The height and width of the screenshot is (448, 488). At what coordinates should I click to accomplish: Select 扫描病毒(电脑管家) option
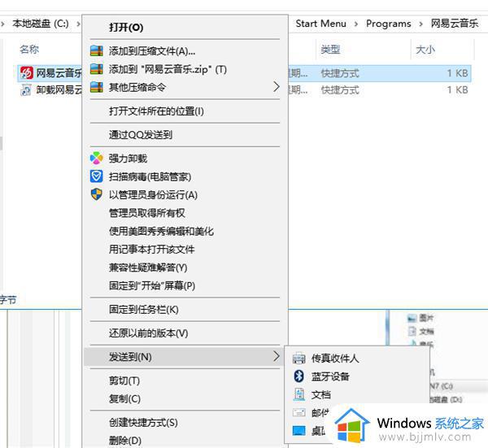click(x=150, y=176)
